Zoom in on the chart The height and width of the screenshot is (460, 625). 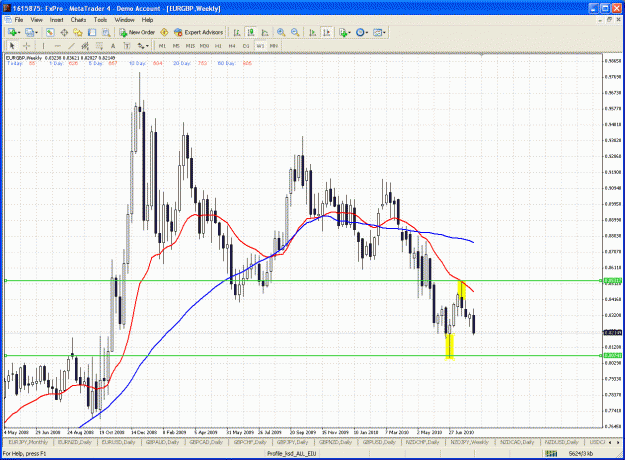pyautogui.click(x=281, y=33)
